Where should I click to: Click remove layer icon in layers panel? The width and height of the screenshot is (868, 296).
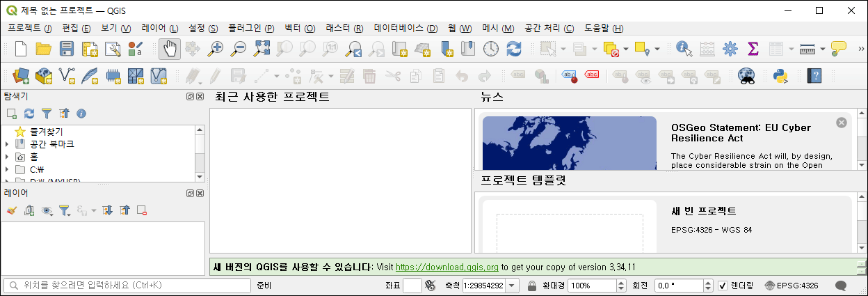tap(141, 210)
